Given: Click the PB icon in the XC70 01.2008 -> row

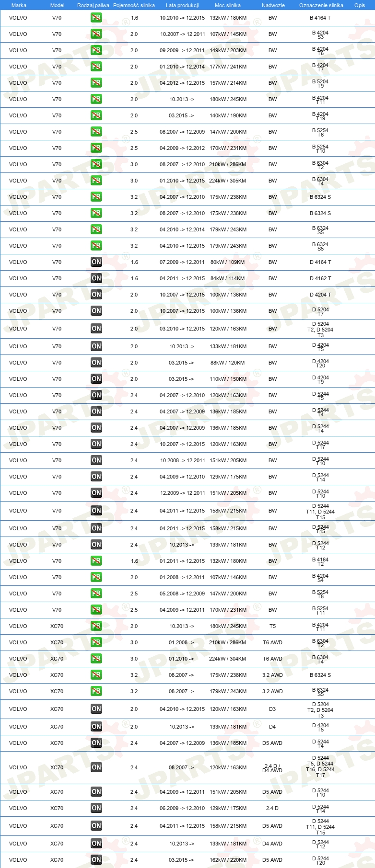Looking at the screenshot, I should click(x=96, y=642).
